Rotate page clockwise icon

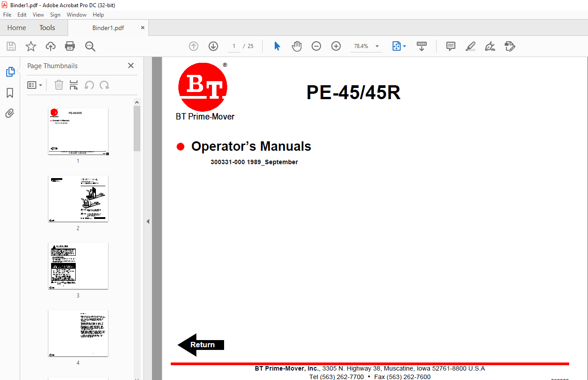click(x=104, y=85)
